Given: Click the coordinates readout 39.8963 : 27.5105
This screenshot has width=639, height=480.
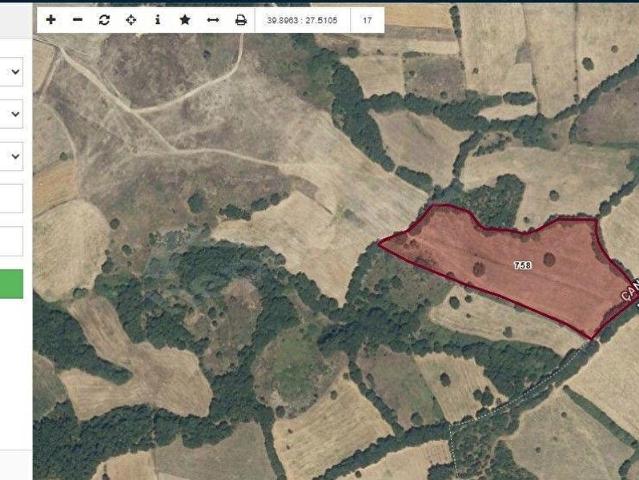Looking at the screenshot, I should 302,20.
